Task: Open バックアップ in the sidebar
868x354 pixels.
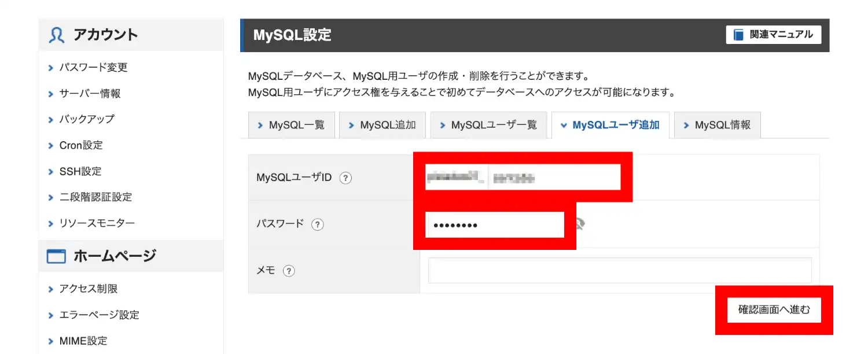Action: coord(87,119)
